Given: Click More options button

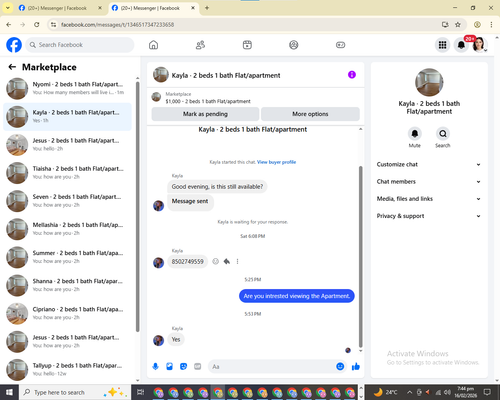Looking at the screenshot, I should coord(310,114).
